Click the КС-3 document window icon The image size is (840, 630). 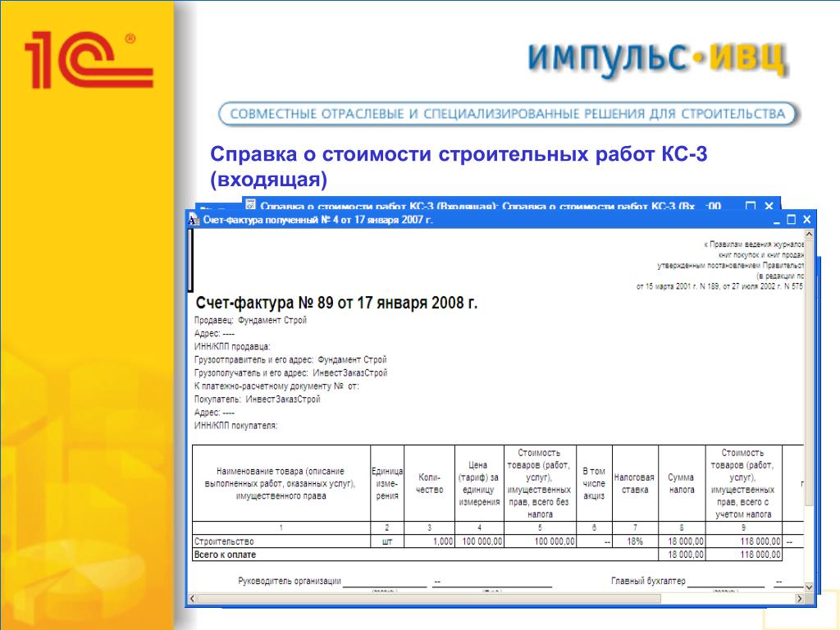251,205
